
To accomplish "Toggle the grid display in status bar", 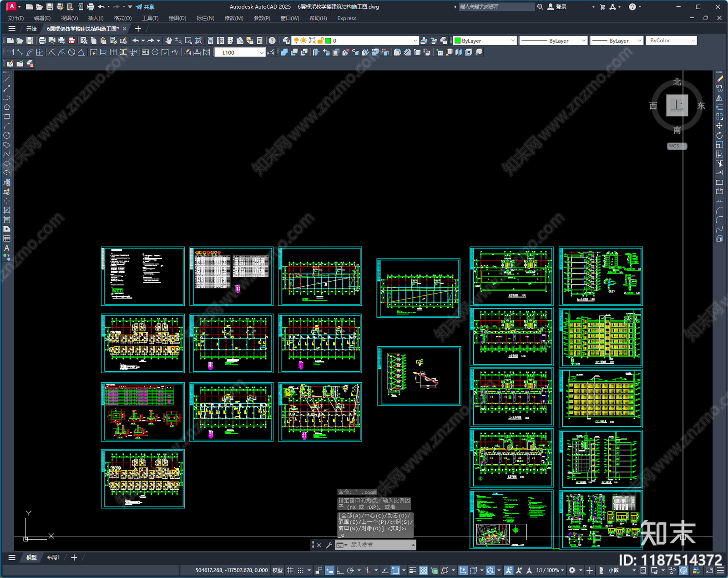I will click(x=290, y=570).
